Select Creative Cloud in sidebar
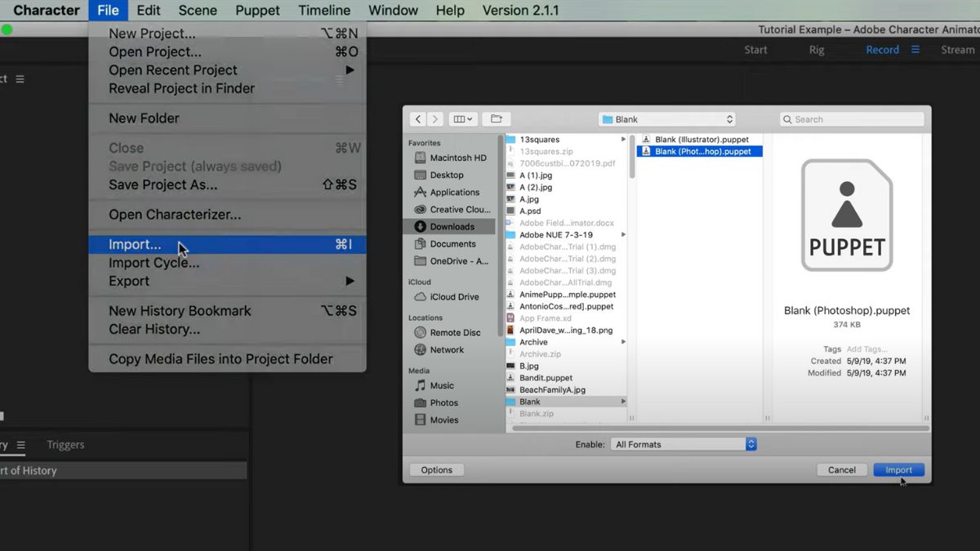This screenshot has width=980, height=551. click(452, 209)
